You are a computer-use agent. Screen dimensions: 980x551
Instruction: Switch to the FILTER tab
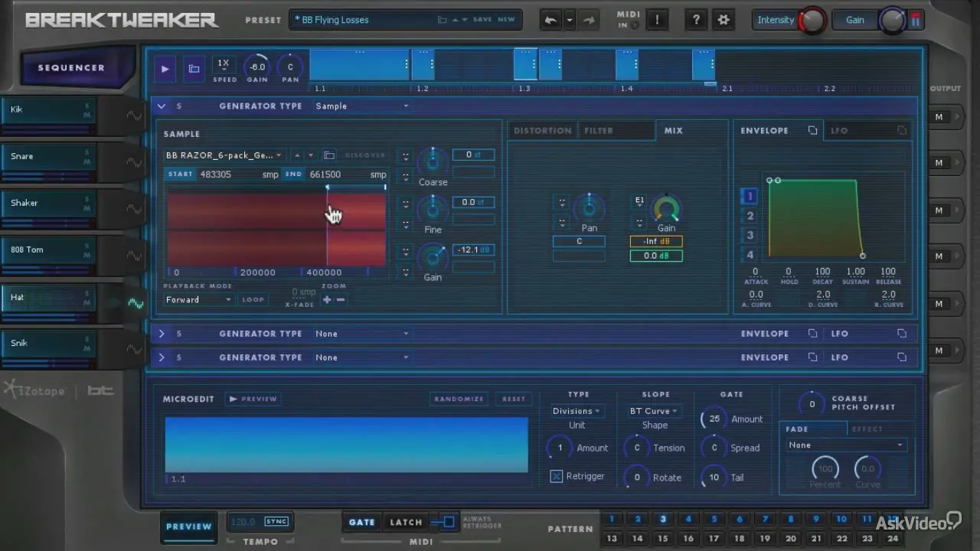click(599, 131)
